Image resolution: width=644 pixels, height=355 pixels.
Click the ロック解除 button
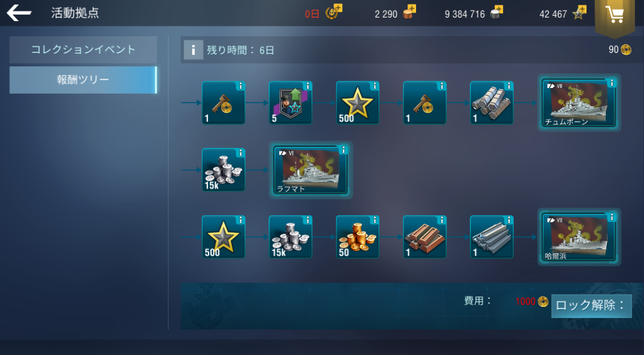(591, 305)
